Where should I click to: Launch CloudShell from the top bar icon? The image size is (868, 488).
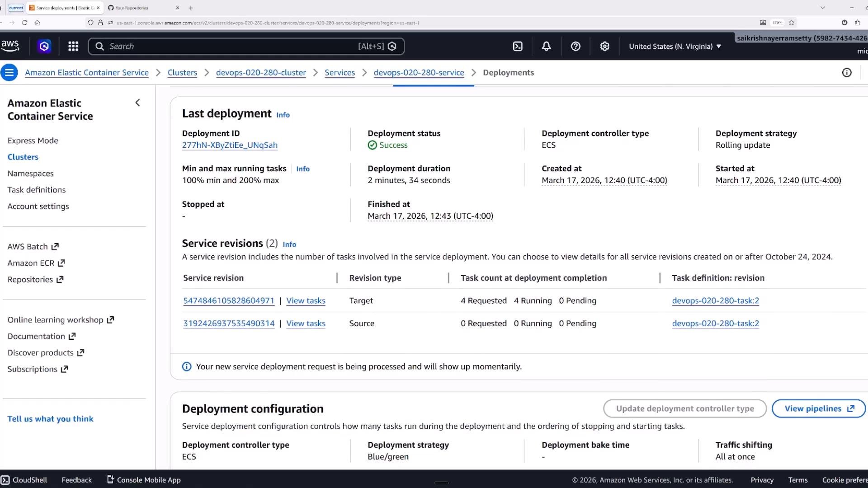coord(518,46)
